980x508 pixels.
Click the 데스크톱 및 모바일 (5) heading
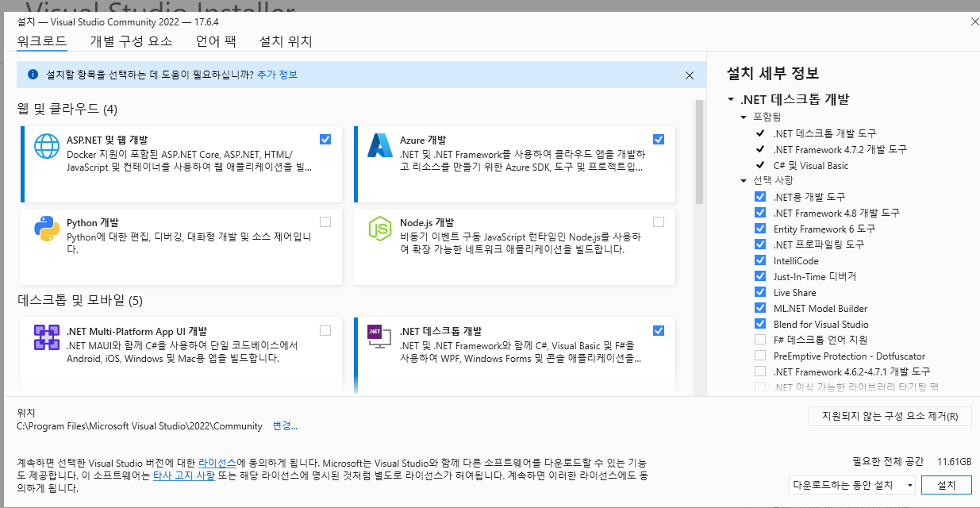[x=80, y=300]
